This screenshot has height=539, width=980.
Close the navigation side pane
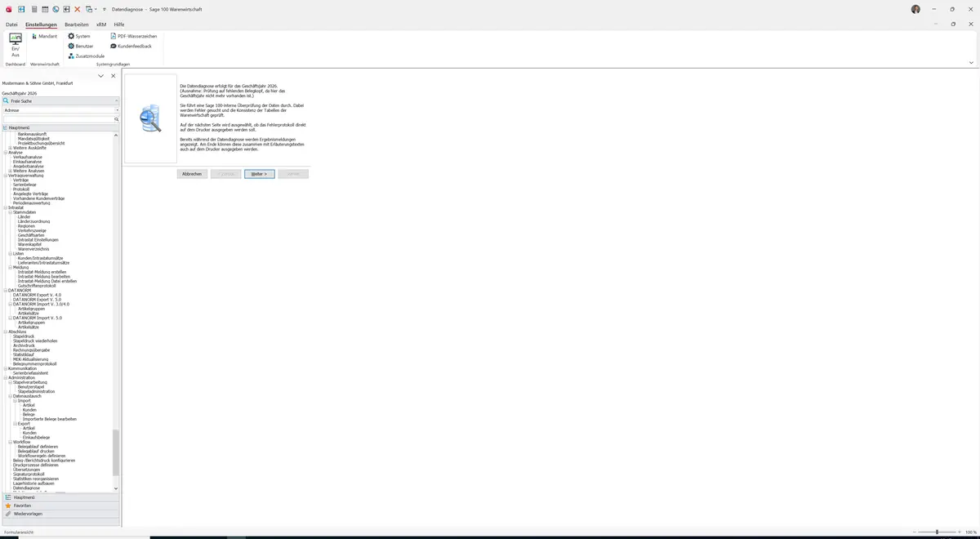pos(114,76)
